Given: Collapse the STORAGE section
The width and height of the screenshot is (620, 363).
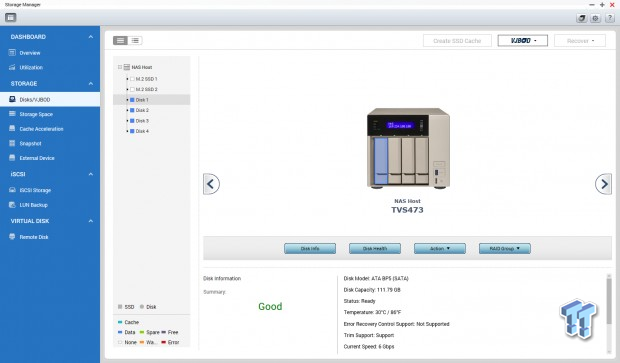Looking at the screenshot, I should (91, 83).
